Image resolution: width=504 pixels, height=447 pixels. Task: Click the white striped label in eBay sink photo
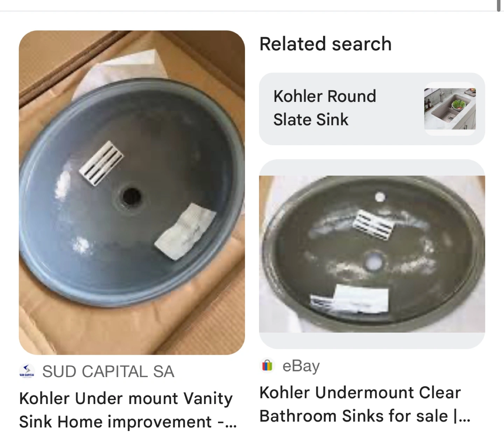coord(374,225)
